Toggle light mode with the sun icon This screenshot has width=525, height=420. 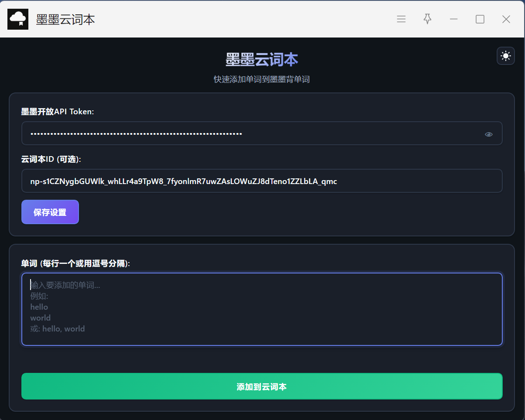pos(506,56)
